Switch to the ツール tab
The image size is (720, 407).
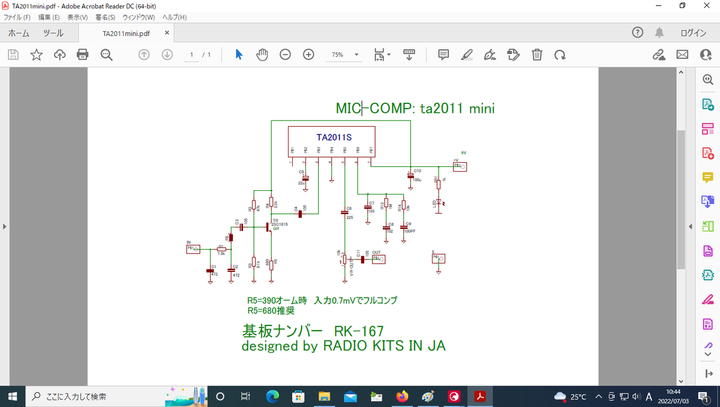point(53,33)
